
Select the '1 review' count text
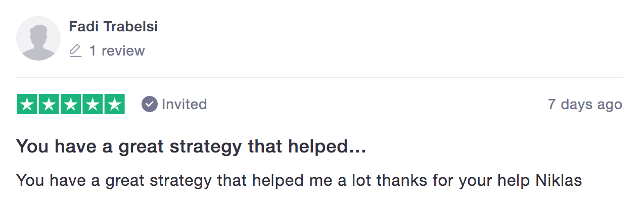coord(117,50)
